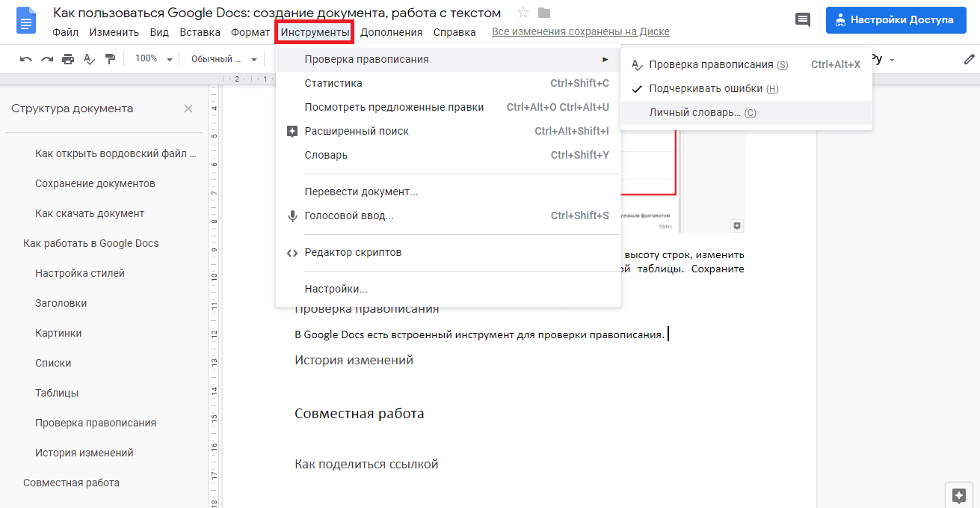Click the print icon in toolbar
Screen dimensions: 980x508
[68, 59]
